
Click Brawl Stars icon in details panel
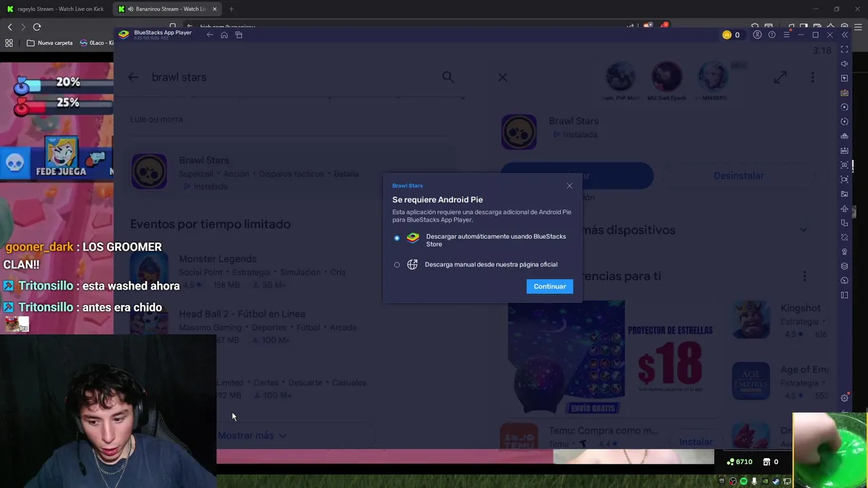[x=519, y=131]
